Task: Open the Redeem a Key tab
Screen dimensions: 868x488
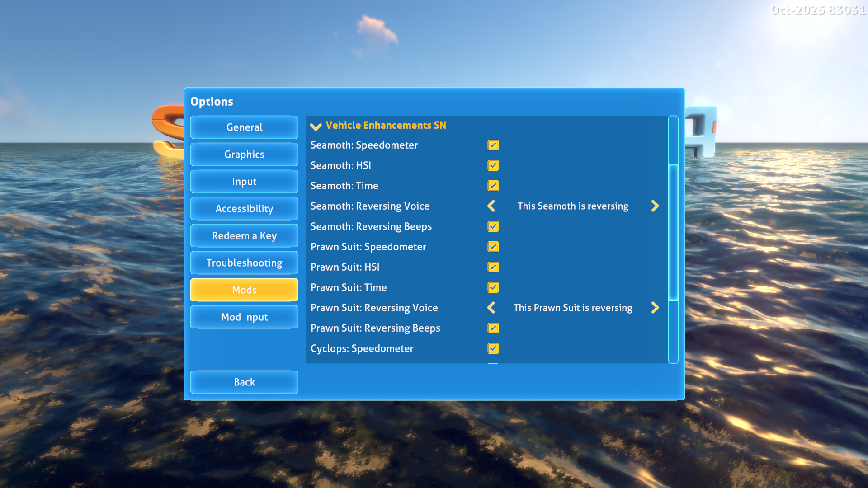Action: pos(244,236)
